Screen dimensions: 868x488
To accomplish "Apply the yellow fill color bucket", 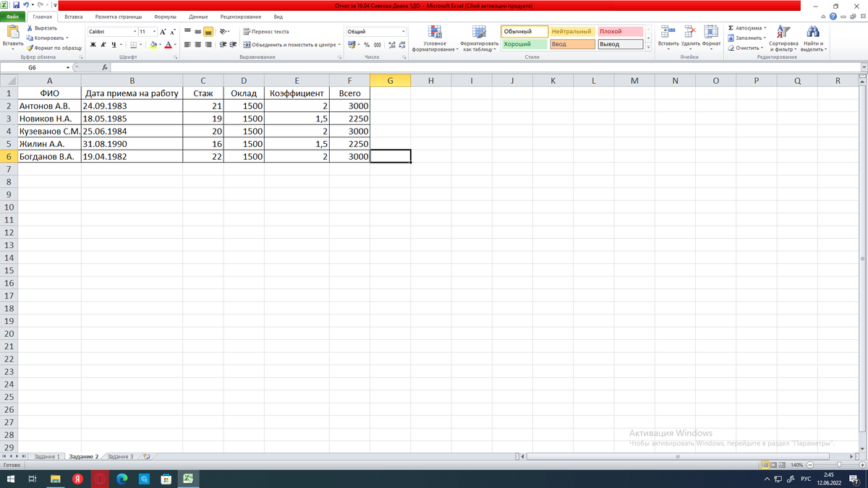I will pos(153,45).
